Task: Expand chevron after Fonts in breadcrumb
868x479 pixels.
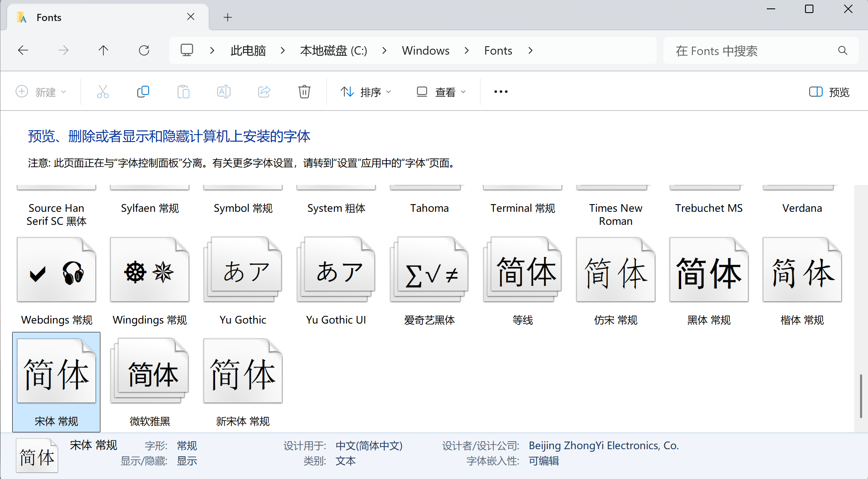Action: [x=531, y=51]
